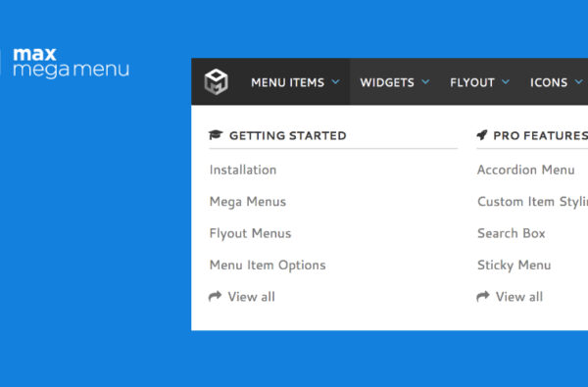This screenshot has width=588, height=387.
Task: Click the Getting Started column heading
Action: pyautogui.click(x=287, y=135)
